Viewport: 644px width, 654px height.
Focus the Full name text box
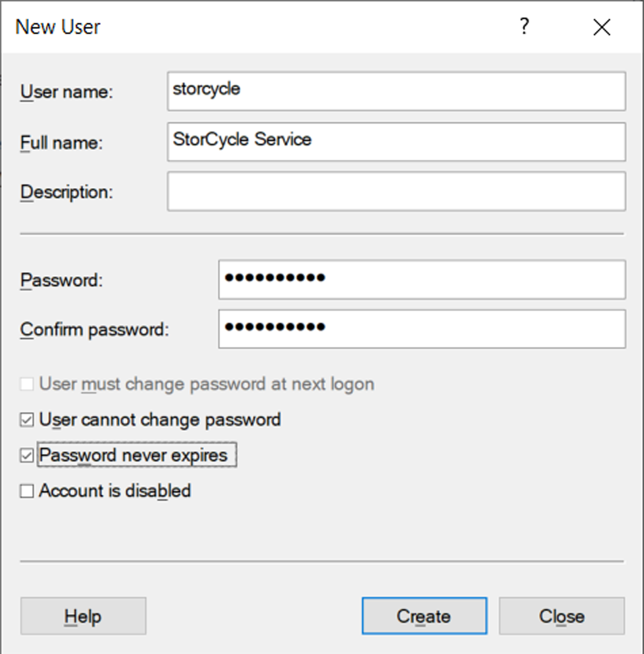[396, 142]
